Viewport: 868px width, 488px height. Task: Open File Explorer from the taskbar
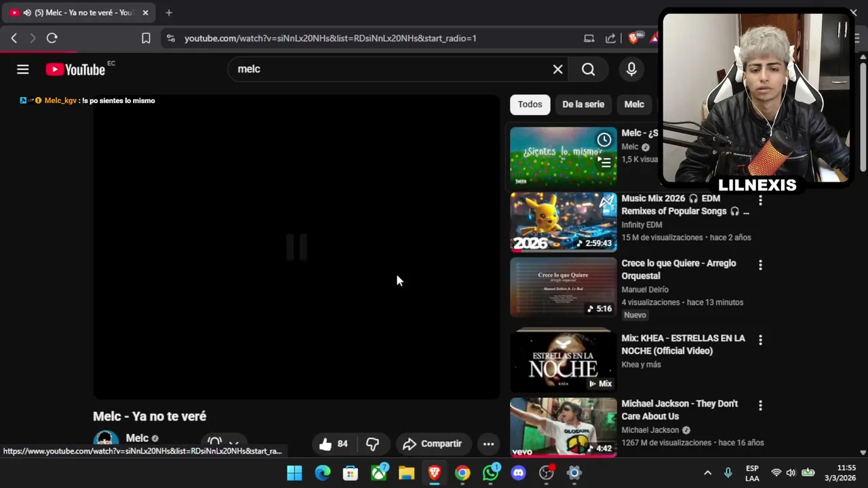click(406, 472)
